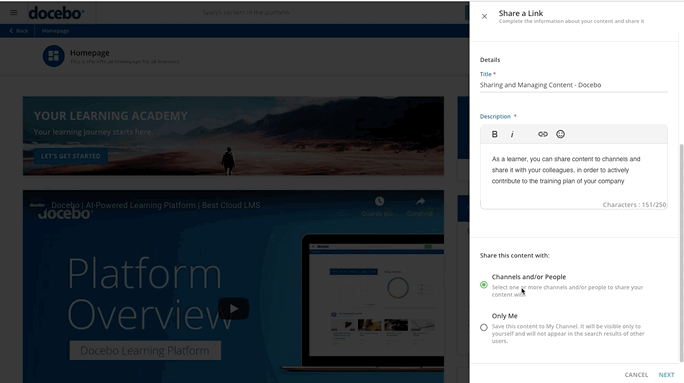Screen dimensions: 684x383
Task: Click the Let's Get Started button
Action: (71, 156)
